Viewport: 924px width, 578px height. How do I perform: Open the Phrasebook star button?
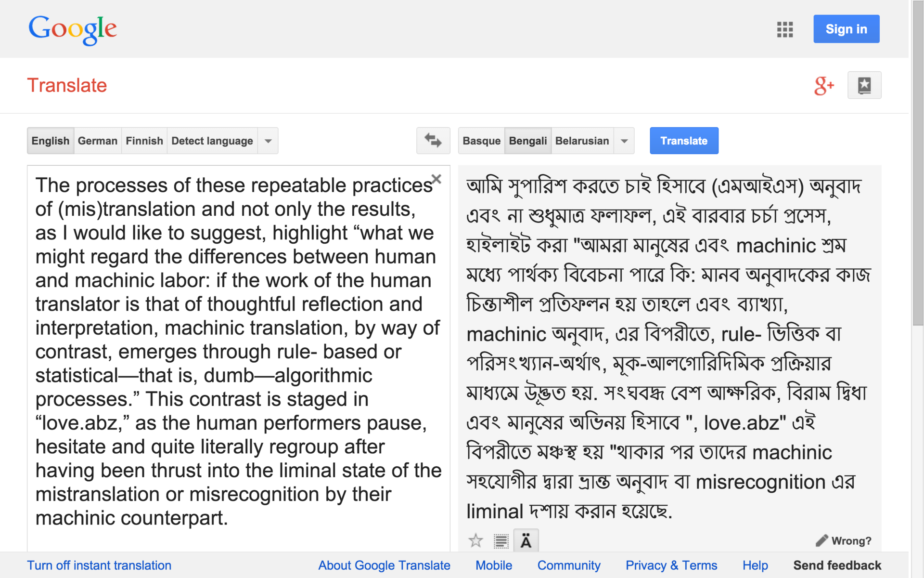pos(864,85)
